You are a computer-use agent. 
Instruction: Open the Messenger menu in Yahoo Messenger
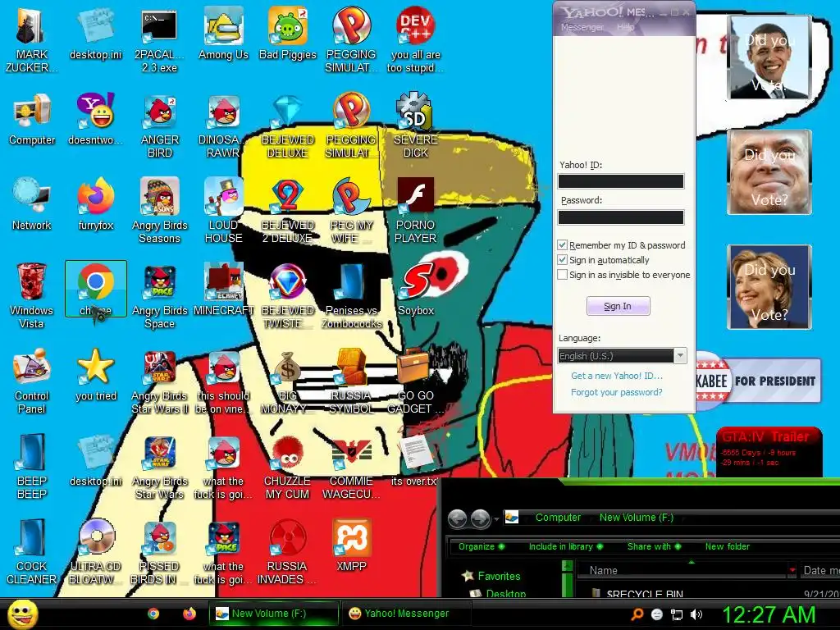point(582,27)
